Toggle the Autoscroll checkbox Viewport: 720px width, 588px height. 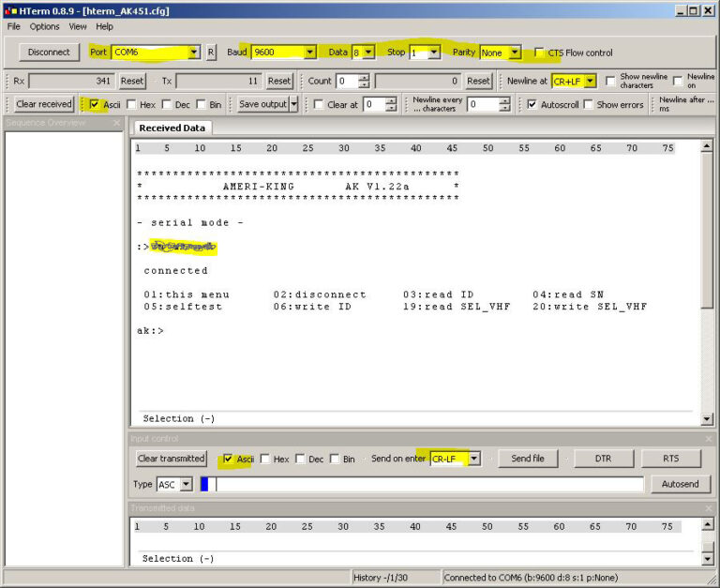(532, 105)
